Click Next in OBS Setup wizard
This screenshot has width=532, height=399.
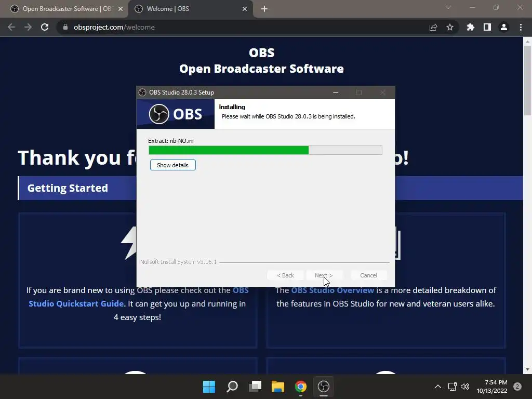tap(324, 275)
